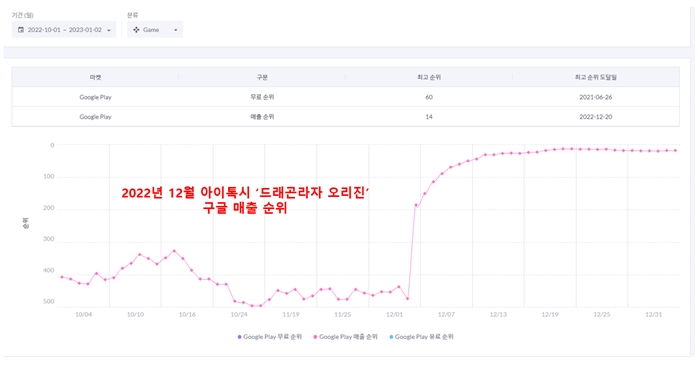Sort by the 마켓 column header

pyautogui.click(x=95, y=77)
